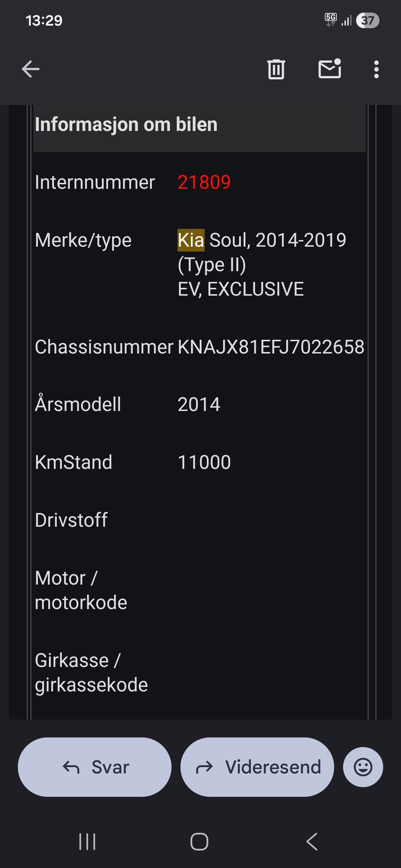Tap the Android home button
Screen dimensions: 401x868
click(199, 842)
